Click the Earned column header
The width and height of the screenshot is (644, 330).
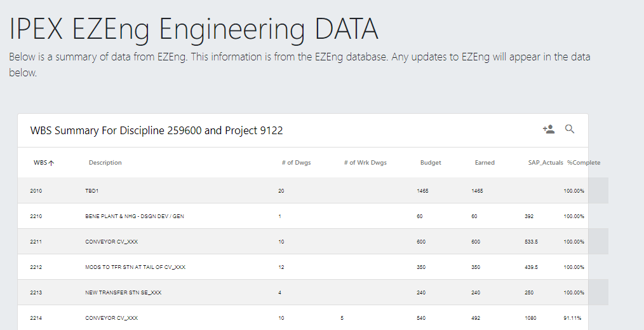click(x=485, y=163)
